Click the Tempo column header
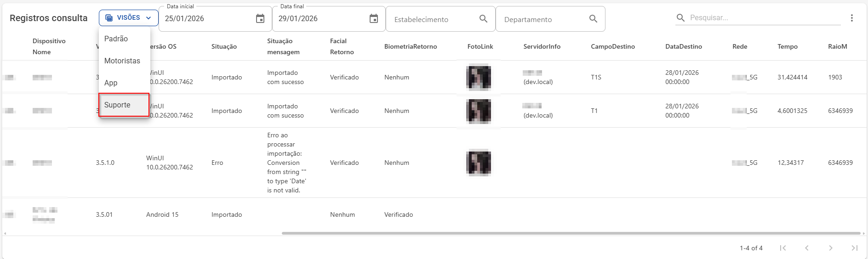This screenshot has height=259, width=868. coord(788,46)
